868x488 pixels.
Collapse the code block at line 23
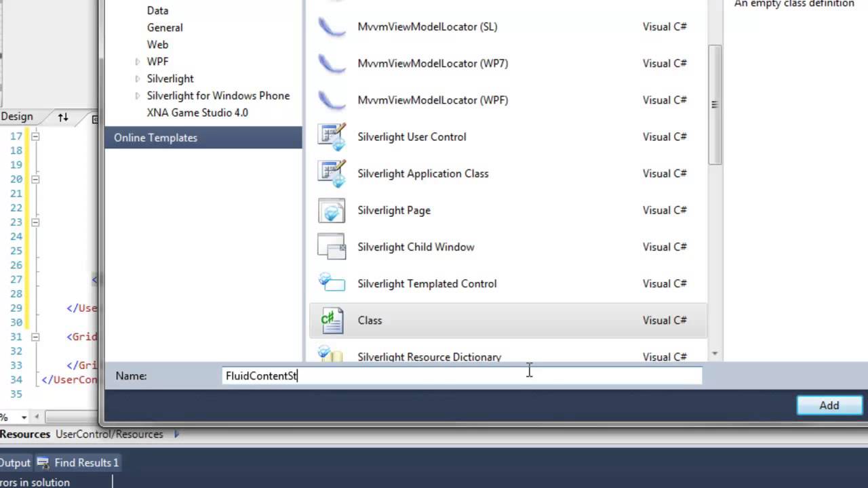[x=35, y=222]
